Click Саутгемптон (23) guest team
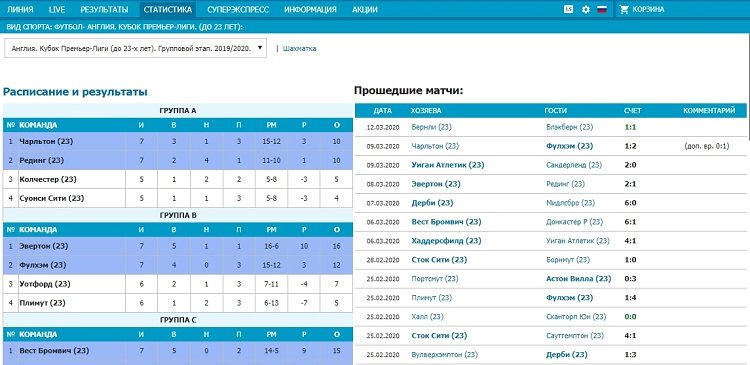750x365 pixels. click(575, 336)
